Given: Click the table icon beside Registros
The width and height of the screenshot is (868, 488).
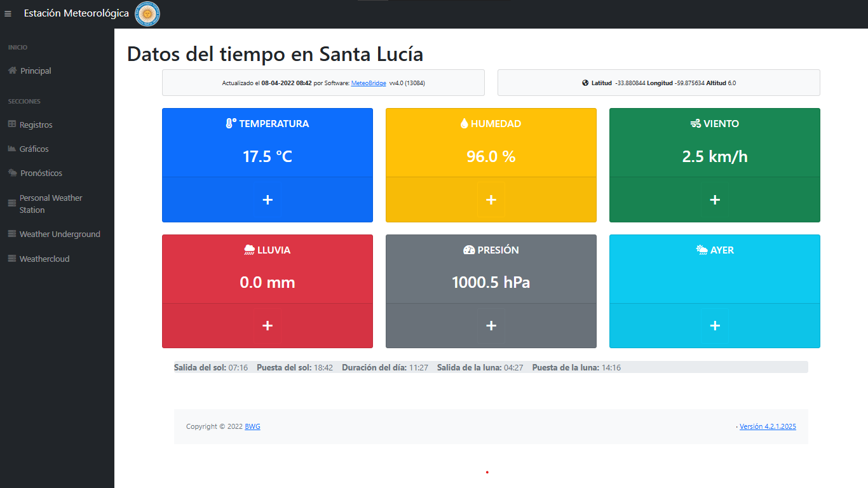Looking at the screenshot, I should (12, 125).
